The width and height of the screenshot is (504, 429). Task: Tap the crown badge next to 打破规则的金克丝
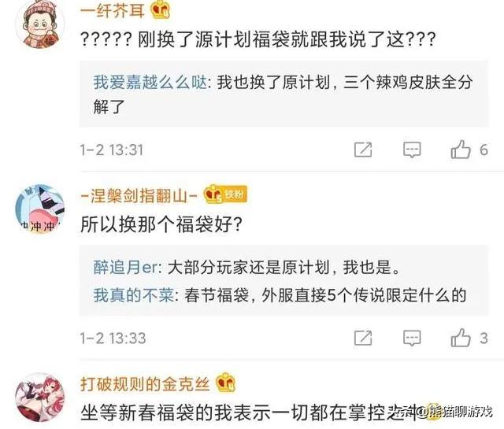tap(226, 383)
